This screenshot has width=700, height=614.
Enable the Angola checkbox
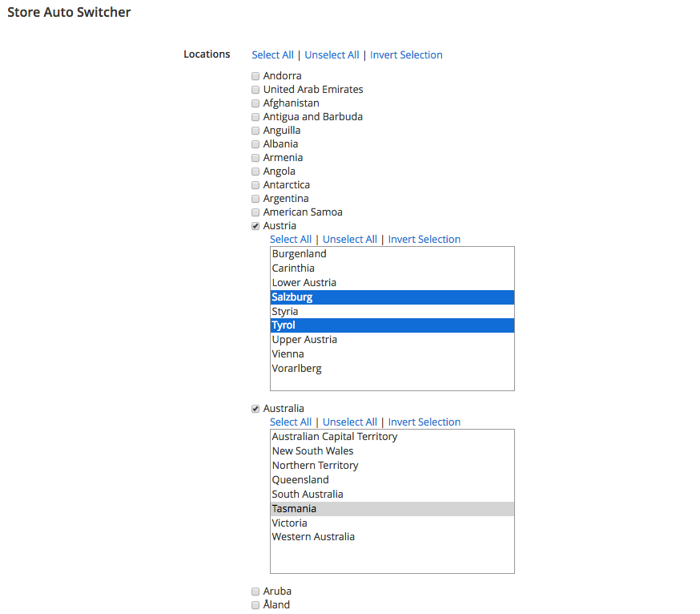(x=255, y=172)
